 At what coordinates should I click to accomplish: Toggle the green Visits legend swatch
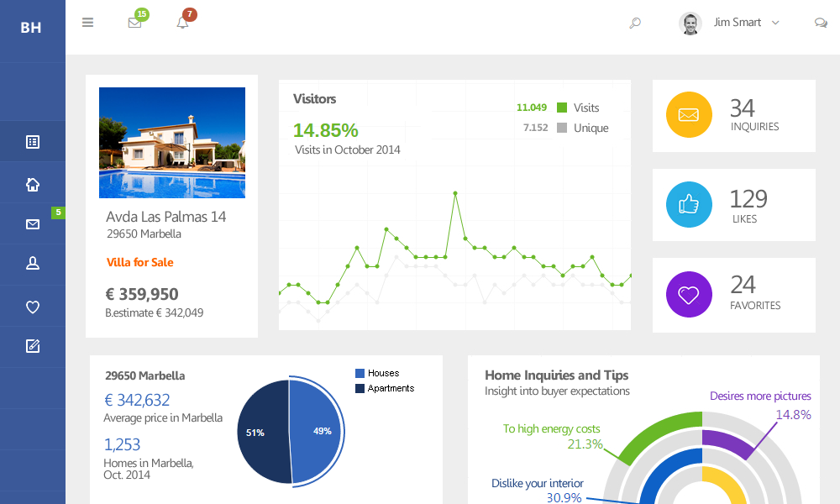[x=562, y=108]
